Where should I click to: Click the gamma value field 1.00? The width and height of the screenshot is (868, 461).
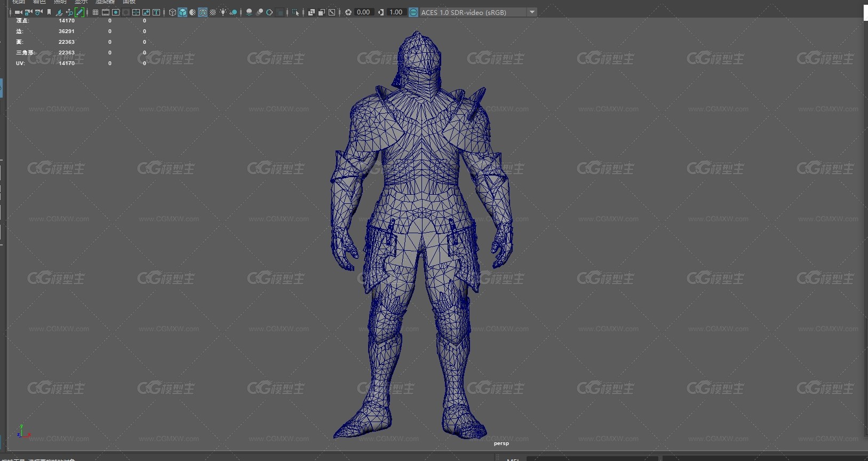(396, 12)
